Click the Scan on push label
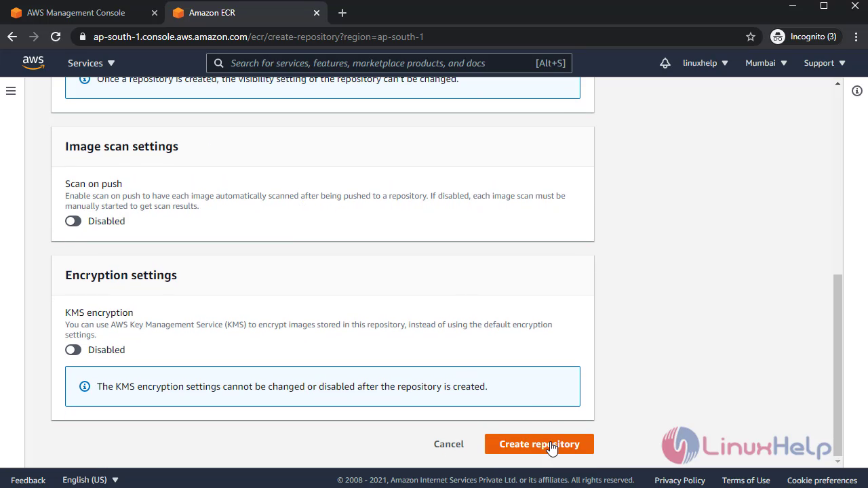 point(94,184)
